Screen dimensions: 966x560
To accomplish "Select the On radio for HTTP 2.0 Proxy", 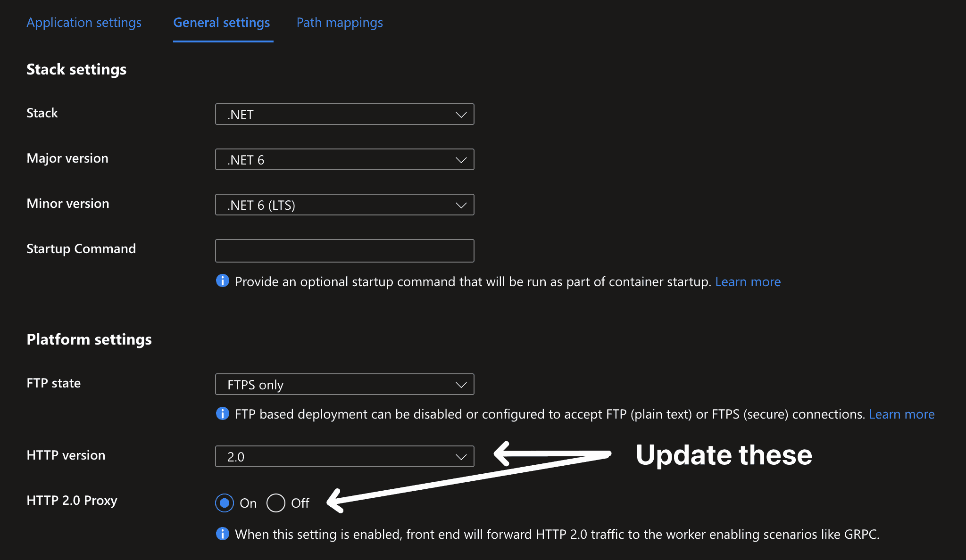I will pos(225,503).
